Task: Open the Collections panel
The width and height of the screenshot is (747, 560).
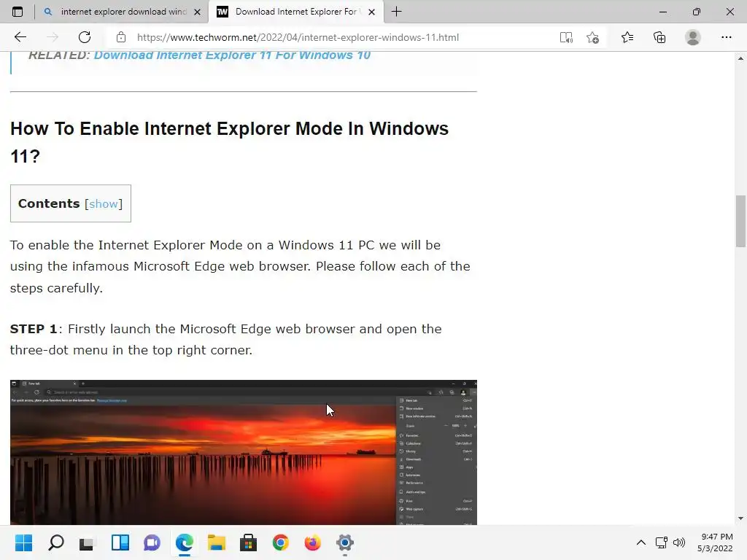Action: (659, 37)
